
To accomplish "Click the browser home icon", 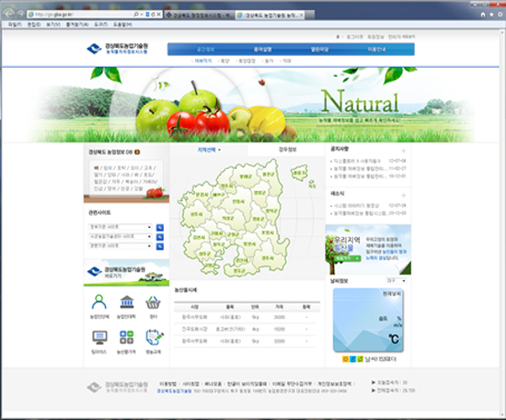I will (483, 15).
